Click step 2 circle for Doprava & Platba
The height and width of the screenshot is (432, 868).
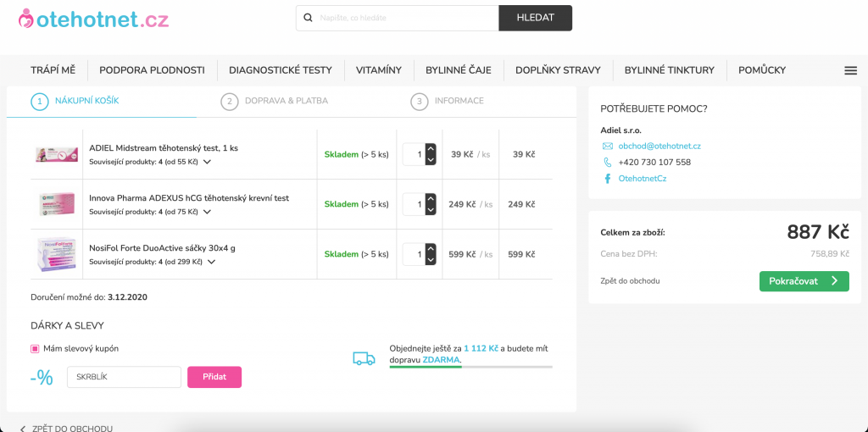(x=229, y=102)
